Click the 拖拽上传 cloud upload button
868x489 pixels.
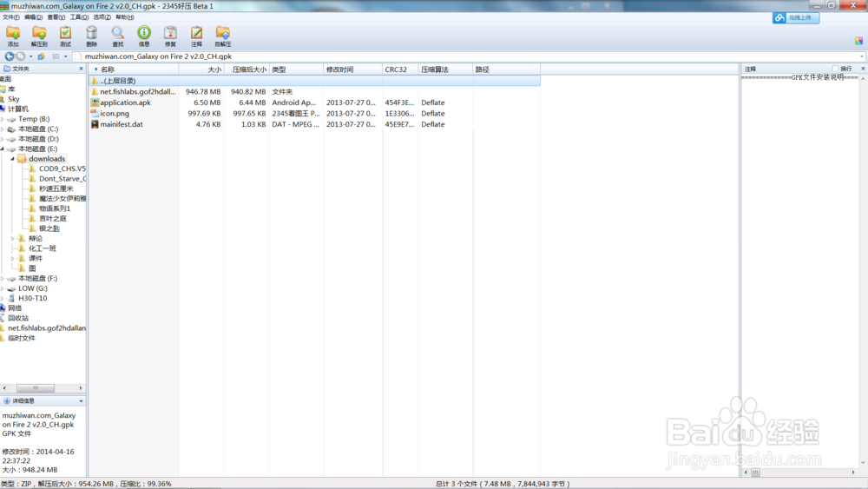[x=796, y=17]
